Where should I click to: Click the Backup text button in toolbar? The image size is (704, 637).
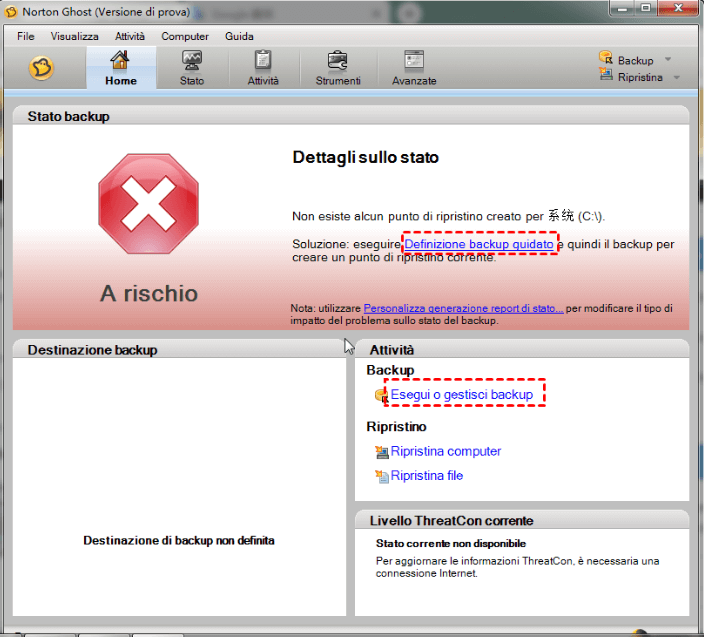[x=635, y=61]
